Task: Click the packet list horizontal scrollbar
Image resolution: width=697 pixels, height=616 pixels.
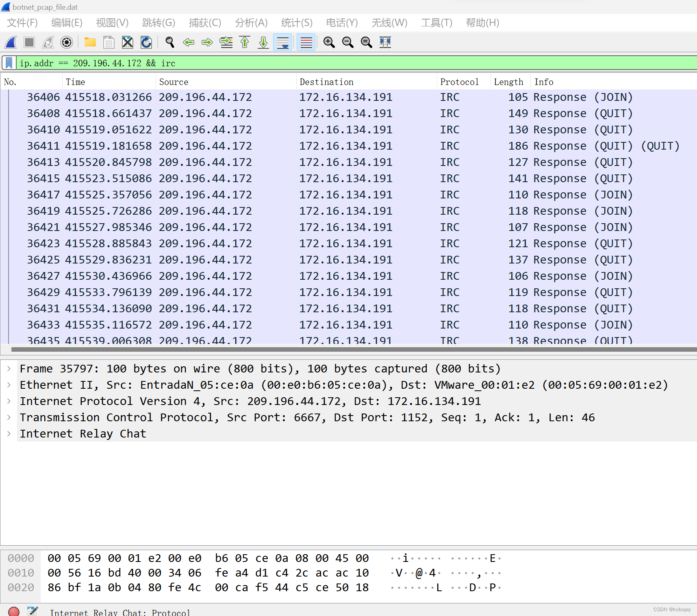Action: click(354, 349)
